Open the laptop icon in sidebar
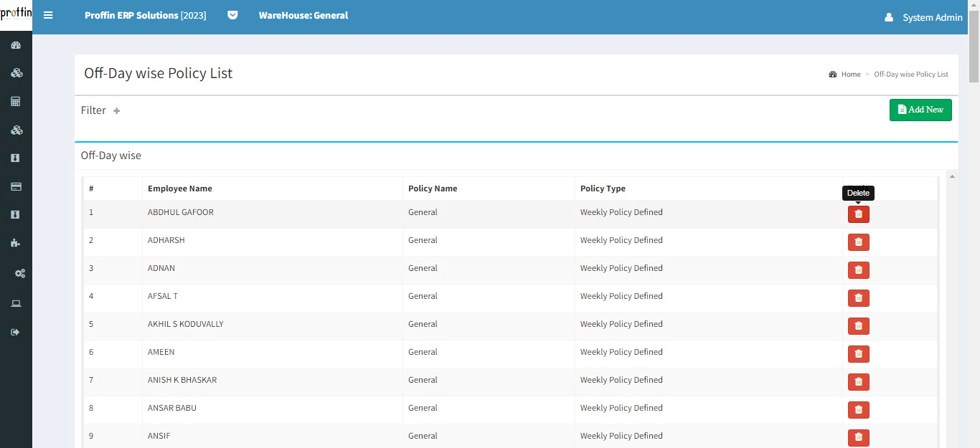This screenshot has height=448, width=980. pyautogui.click(x=16, y=303)
